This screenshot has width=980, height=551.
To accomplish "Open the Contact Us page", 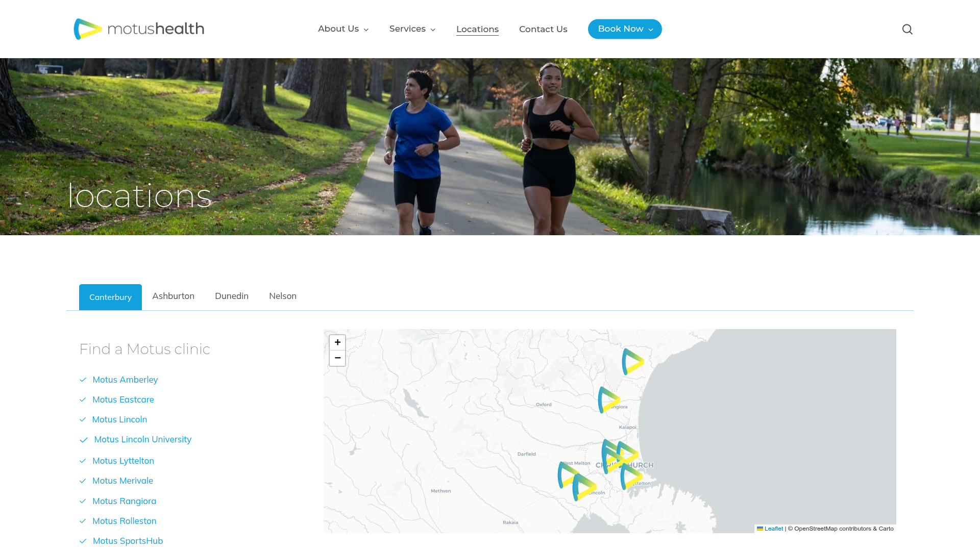I will 543,30.
